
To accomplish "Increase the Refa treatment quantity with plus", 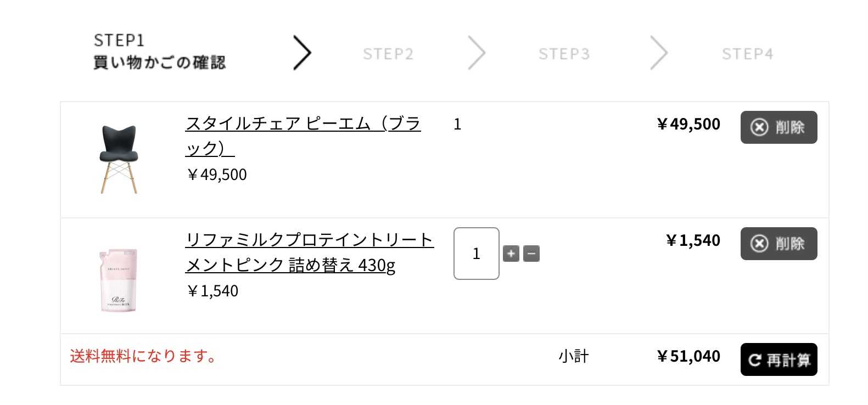I will 511,254.
